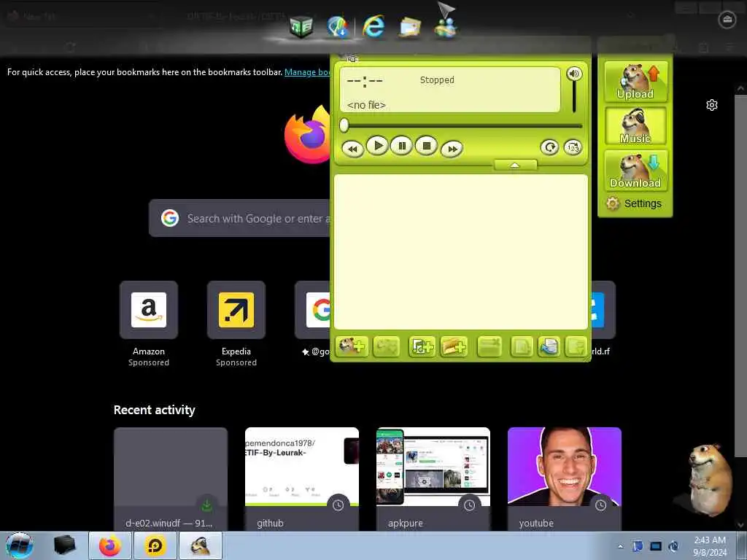The height and width of the screenshot is (560, 747).
Task: Click the Stopped status text in player
Action: click(x=437, y=80)
